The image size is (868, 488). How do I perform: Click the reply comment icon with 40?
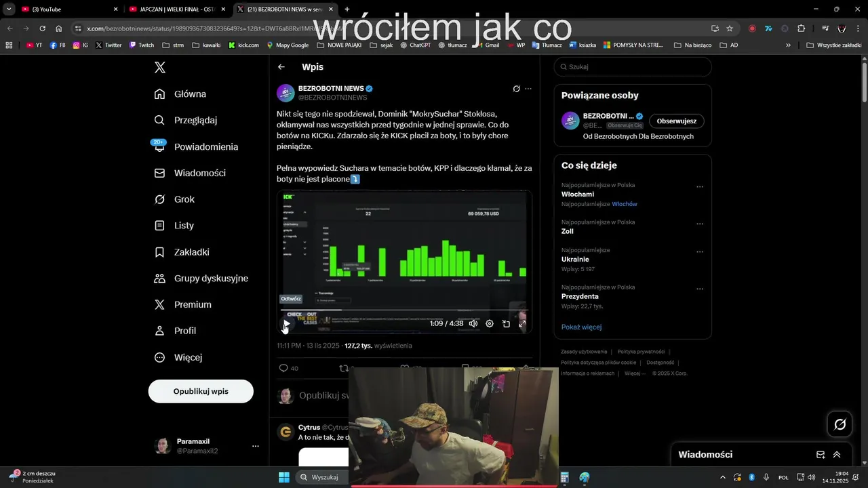click(x=284, y=368)
